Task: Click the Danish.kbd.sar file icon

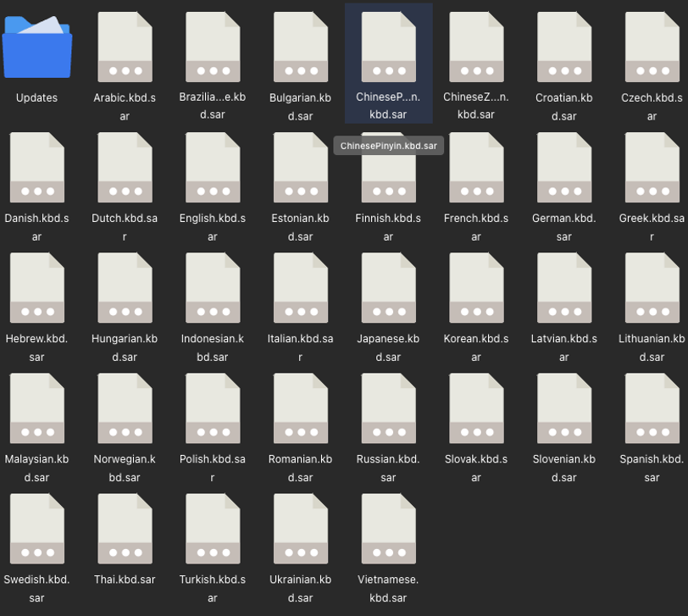Action: 36,168
